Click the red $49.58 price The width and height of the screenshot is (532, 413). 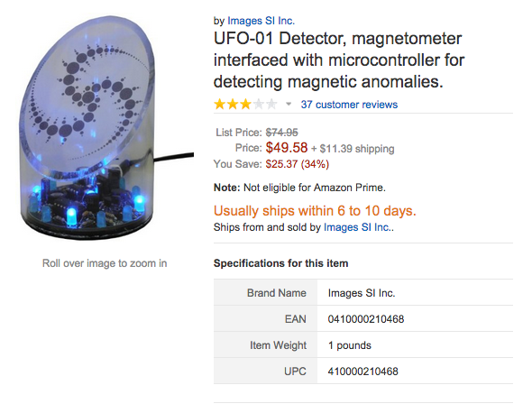tap(287, 148)
